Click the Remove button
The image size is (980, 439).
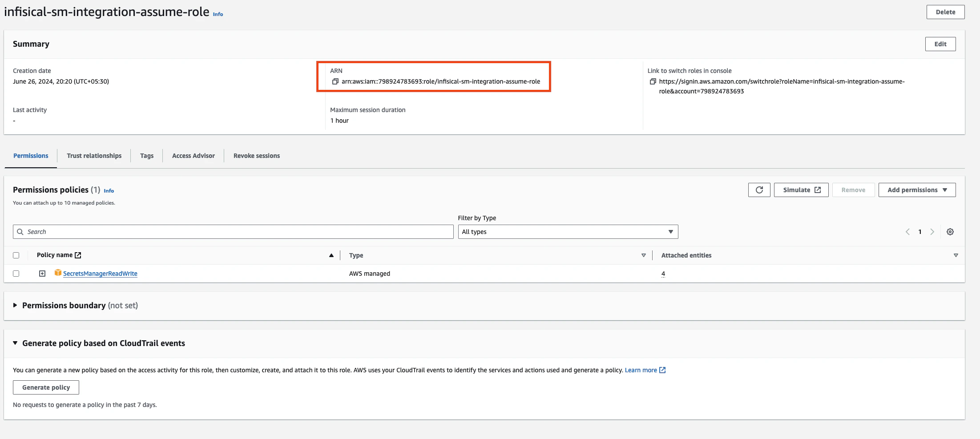point(854,190)
